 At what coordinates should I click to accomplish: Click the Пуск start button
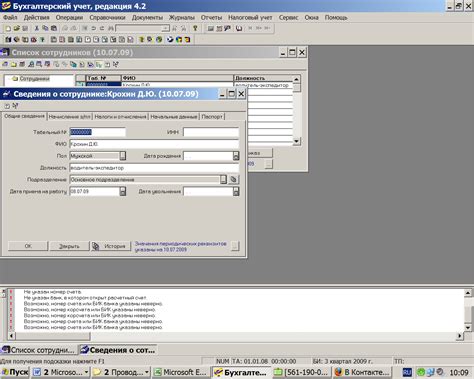click(15, 372)
